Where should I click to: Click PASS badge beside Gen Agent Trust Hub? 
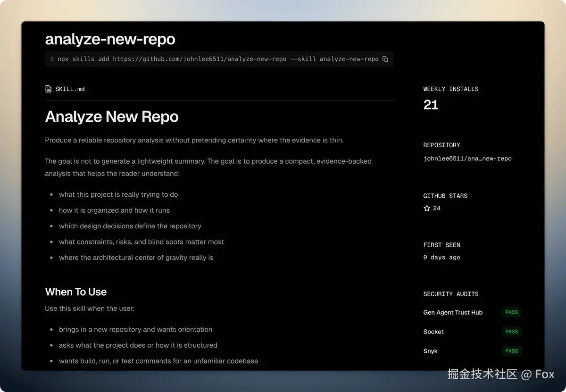point(511,312)
